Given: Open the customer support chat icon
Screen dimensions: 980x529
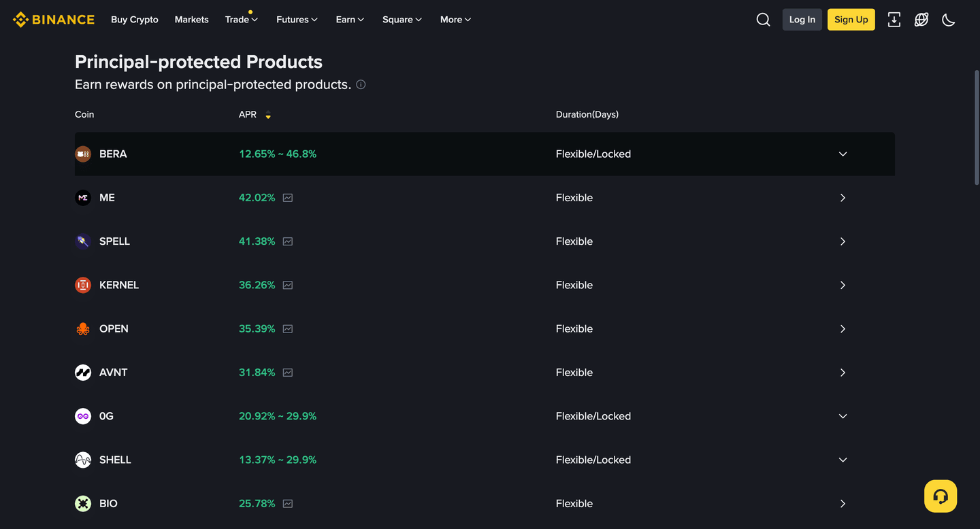Looking at the screenshot, I should [941, 496].
